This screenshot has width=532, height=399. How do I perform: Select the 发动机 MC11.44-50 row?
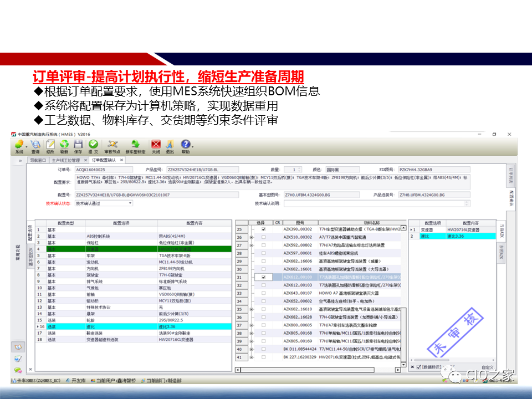pyautogui.click(x=134, y=262)
